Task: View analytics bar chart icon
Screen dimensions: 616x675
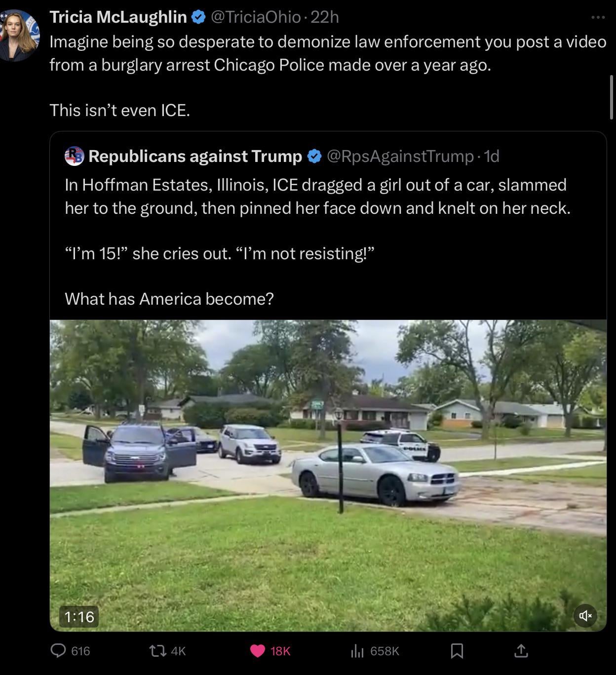Action: click(357, 651)
